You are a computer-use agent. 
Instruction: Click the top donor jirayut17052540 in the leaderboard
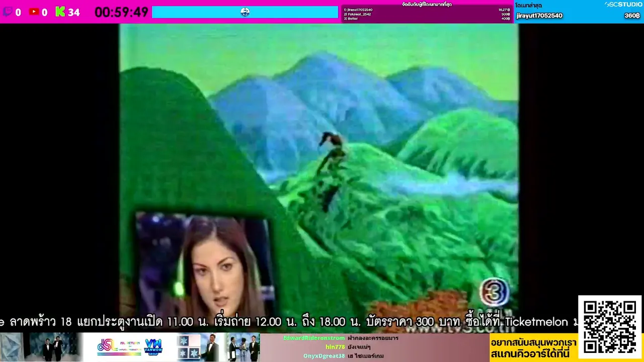358,10
